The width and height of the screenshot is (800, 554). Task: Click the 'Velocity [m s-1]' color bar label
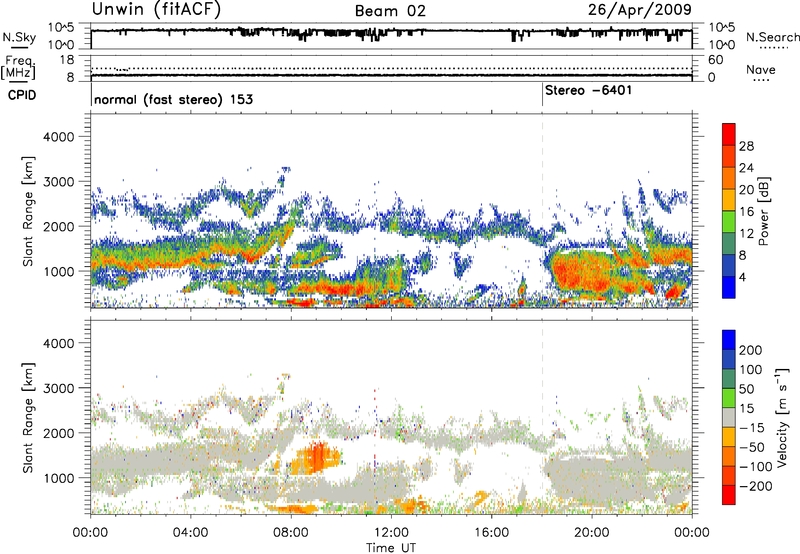(783, 417)
